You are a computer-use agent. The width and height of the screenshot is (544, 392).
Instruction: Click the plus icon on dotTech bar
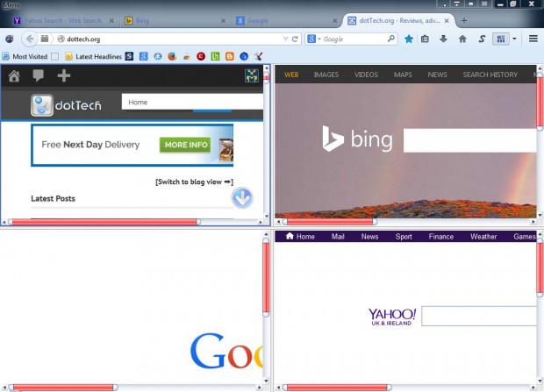[64, 75]
